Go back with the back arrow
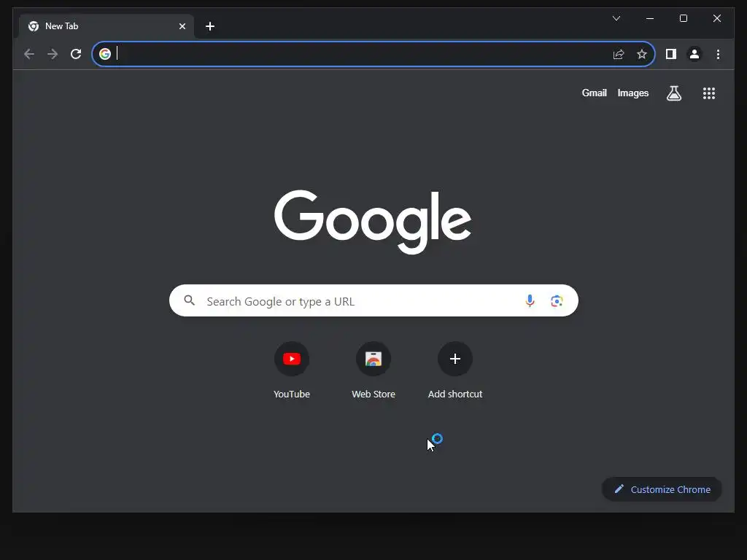Image resolution: width=747 pixels, height=560 pixels. click(29, 54)
